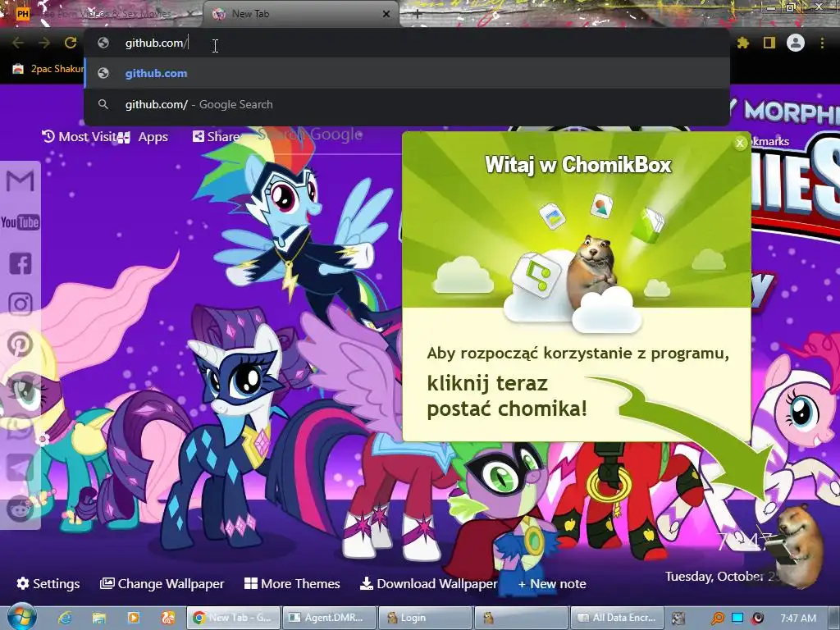Open the Chrome side panel icon
The height and width of the screenshot is (630, 840).
769,43
